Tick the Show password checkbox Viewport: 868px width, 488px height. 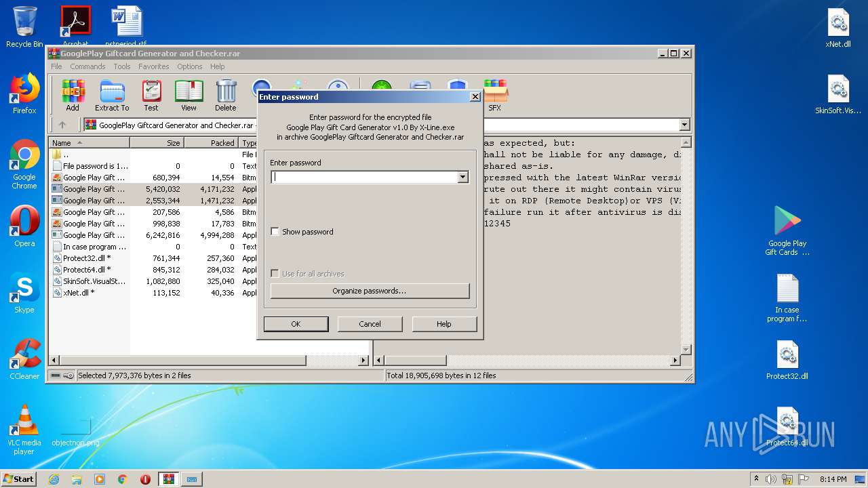click(x=275, y=232)
